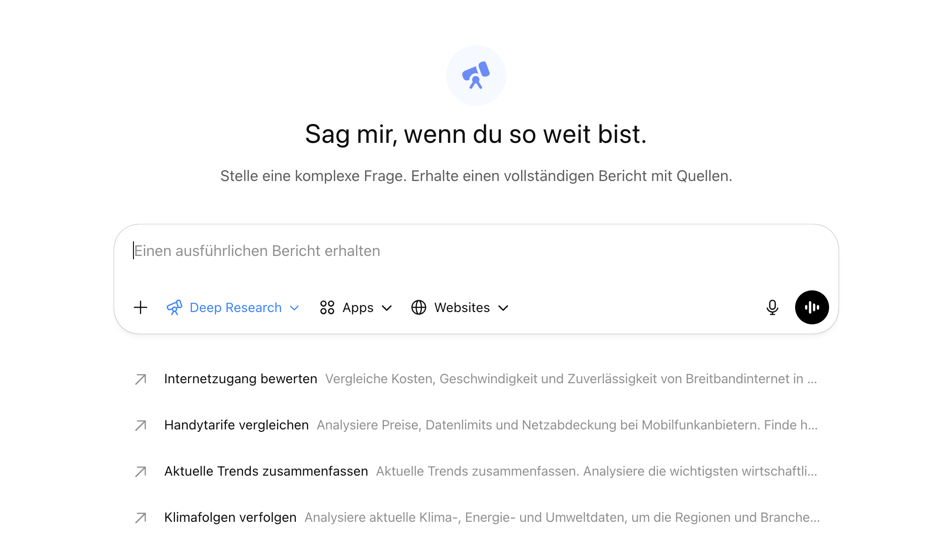The image size is (930, 560).
Task: Choose the Internetzugang bewerten suggestion
Action: 241,379
